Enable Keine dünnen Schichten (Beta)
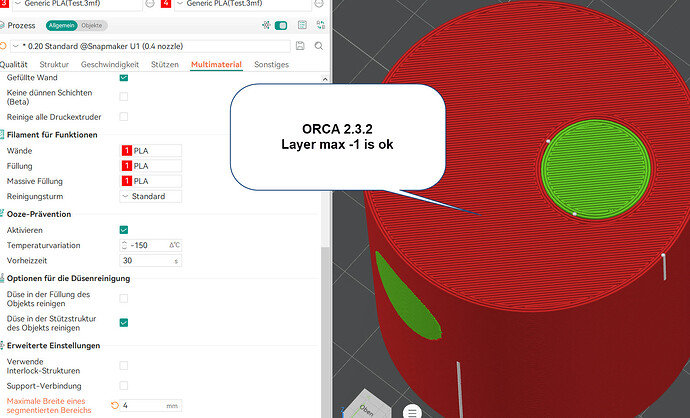The image size is (690, 418). (124, 97)
